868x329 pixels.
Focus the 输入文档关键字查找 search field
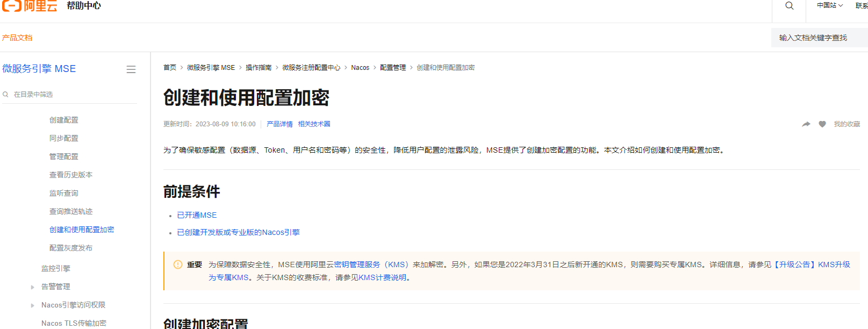pos(819,38)
